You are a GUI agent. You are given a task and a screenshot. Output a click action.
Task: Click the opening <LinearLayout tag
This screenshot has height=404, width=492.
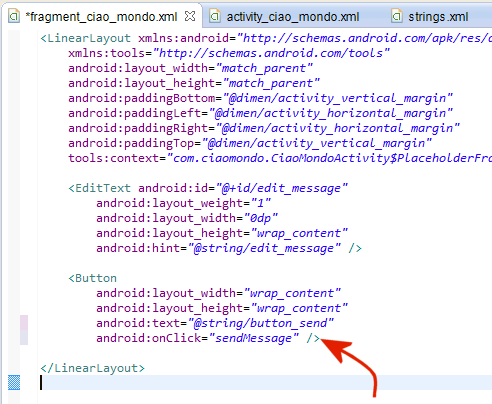pyautogui.click(x=85, y=38)
